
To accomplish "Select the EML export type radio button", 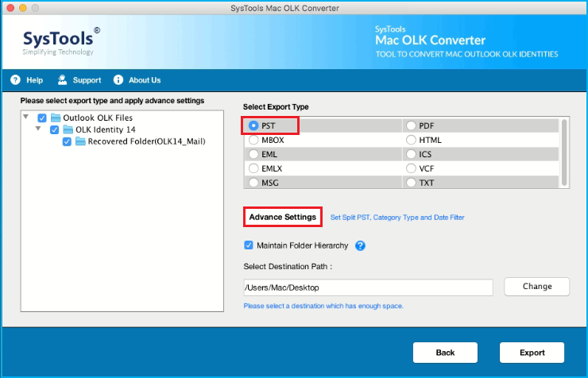I will click(x=253, y=154).
